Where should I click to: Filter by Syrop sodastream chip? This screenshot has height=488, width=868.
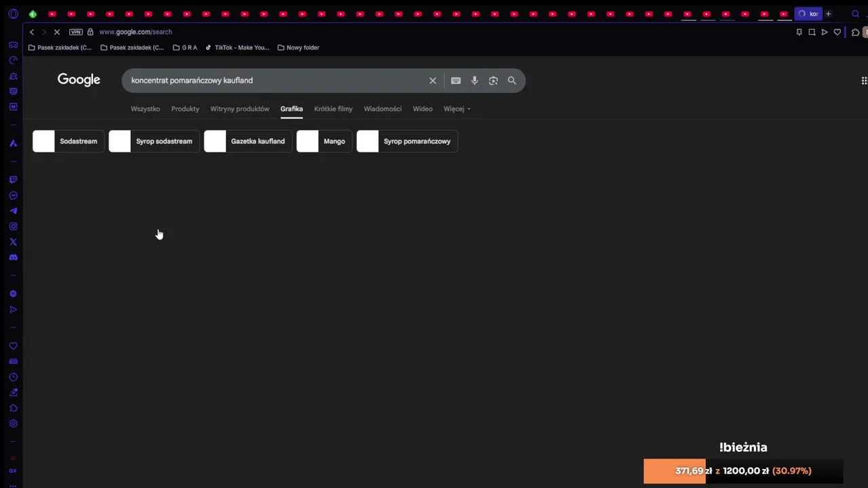click(154, 141)
